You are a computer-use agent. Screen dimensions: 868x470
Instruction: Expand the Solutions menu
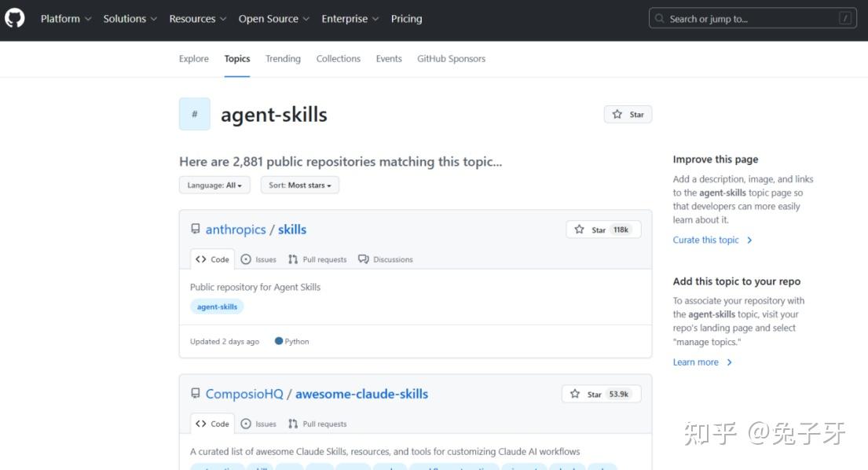130,19
